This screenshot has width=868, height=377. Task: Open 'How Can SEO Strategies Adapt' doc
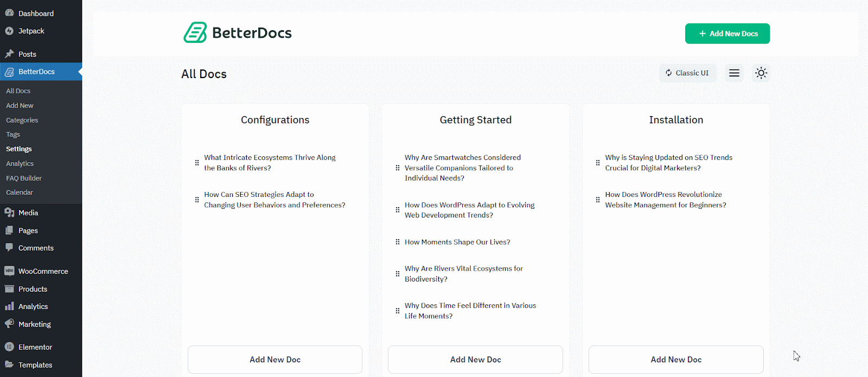(x=275, y=200)
